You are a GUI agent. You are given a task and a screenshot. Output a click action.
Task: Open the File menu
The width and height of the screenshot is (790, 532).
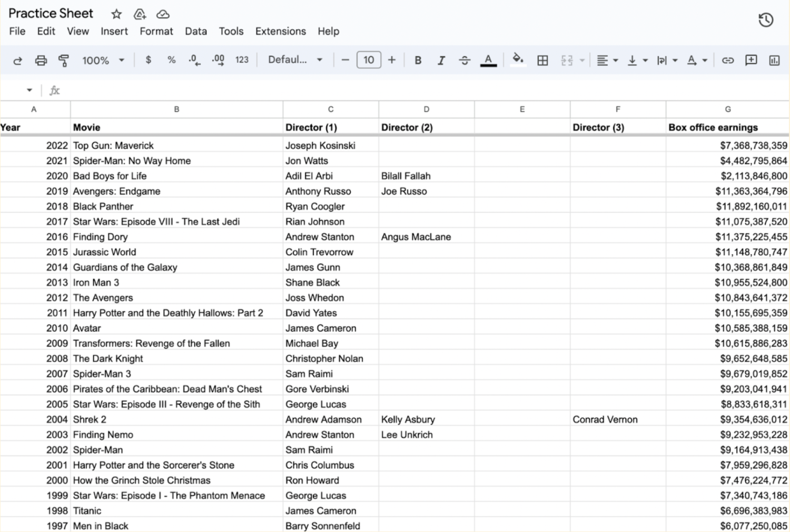17,31
